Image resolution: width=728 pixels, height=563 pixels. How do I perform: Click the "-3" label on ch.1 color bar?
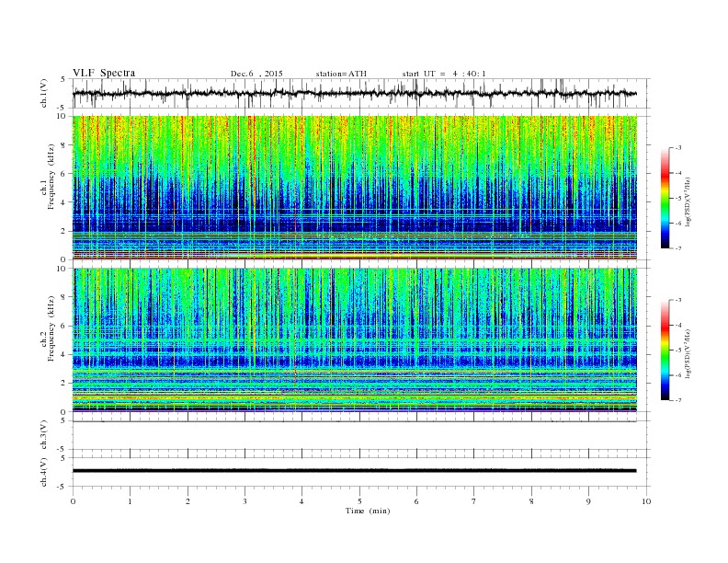677,148
